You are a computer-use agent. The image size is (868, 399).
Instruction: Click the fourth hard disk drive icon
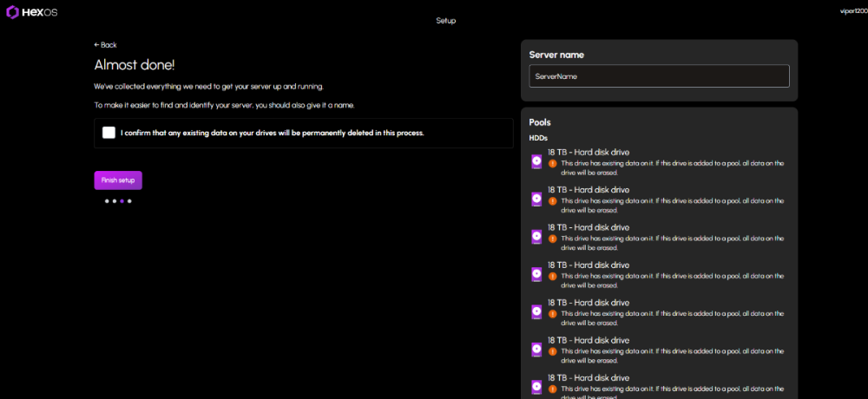click(536, 274)
